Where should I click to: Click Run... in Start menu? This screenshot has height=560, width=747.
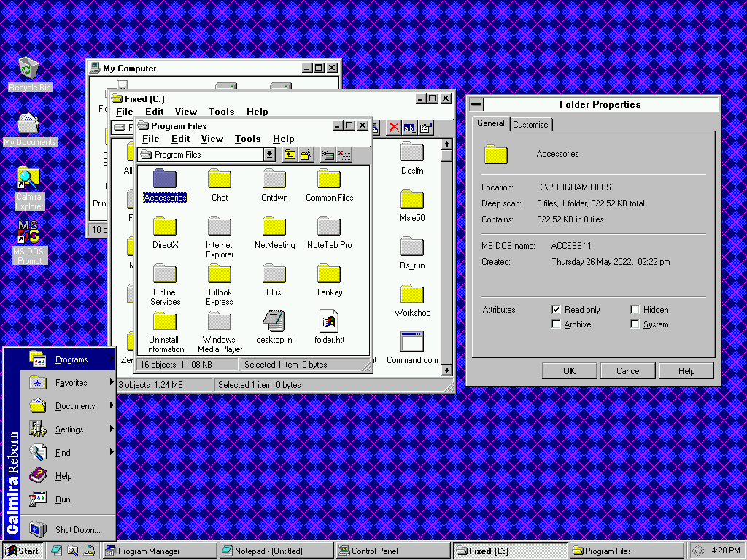pos(68,499)
